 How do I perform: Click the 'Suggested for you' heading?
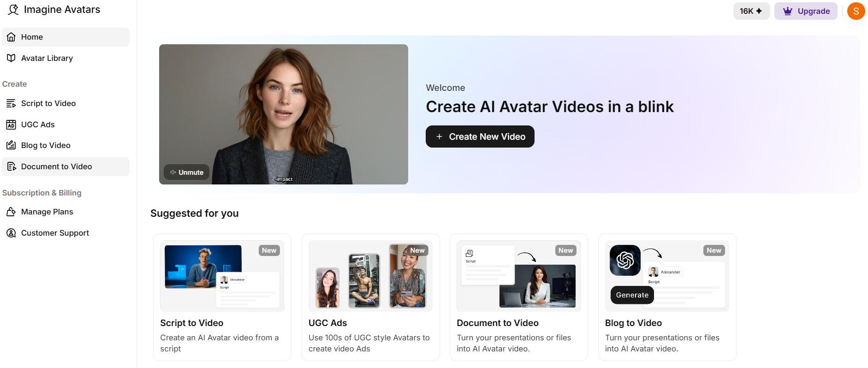click(x=195, y=213)
